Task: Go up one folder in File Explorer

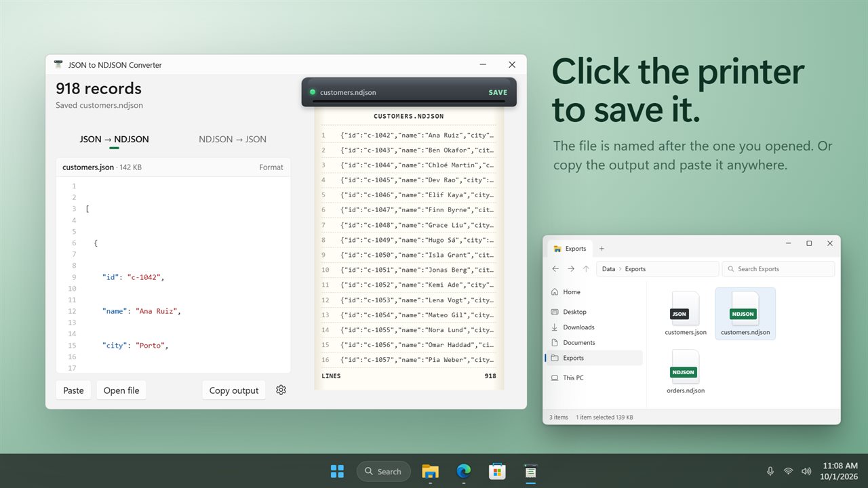Action: 587,269
